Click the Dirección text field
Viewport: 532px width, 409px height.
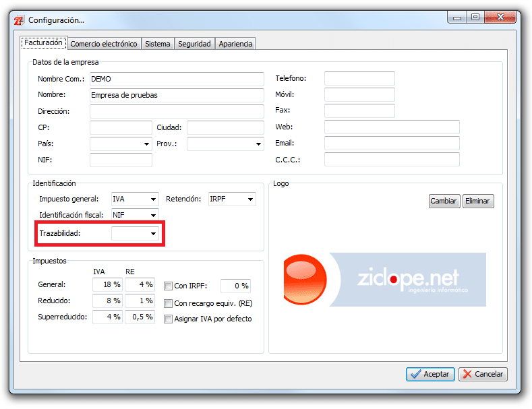pos(177,111)
